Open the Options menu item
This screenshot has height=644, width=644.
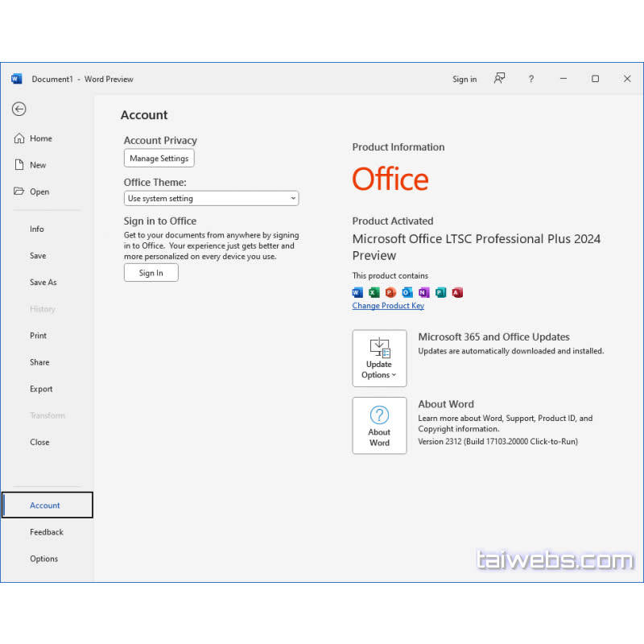[43, 559]
